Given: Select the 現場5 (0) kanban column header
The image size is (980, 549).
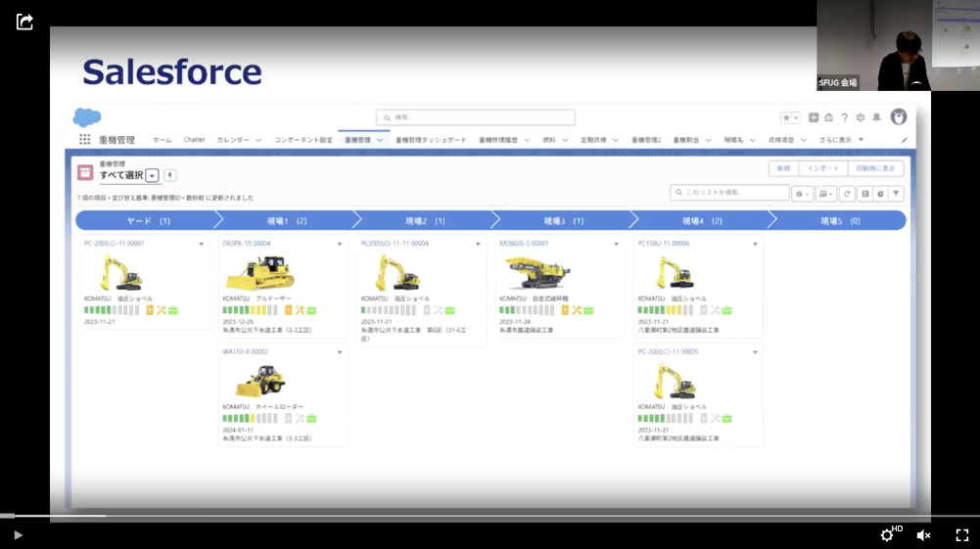Looking at the screenshot, I should click(839, 220).
